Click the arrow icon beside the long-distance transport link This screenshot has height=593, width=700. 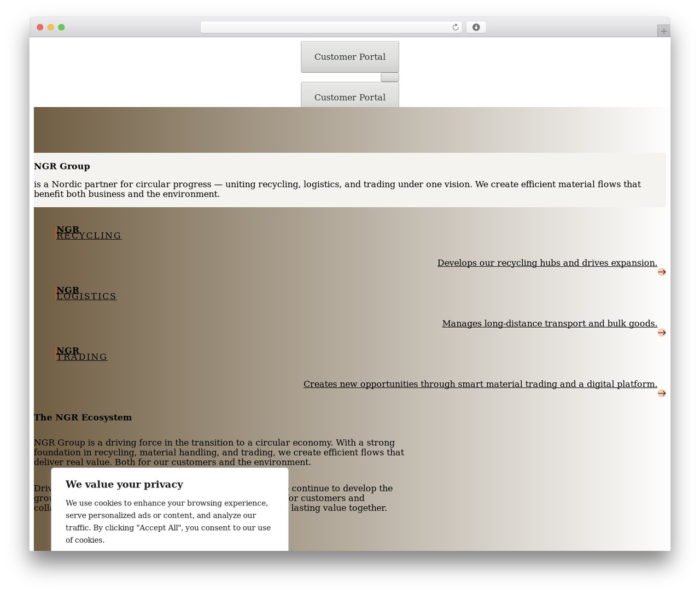click(662, 333)
